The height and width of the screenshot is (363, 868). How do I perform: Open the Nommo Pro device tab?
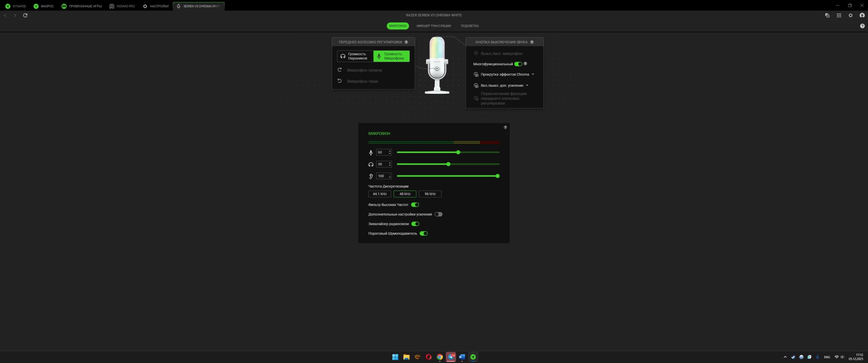pyautogui.click(x=122, y=6)
